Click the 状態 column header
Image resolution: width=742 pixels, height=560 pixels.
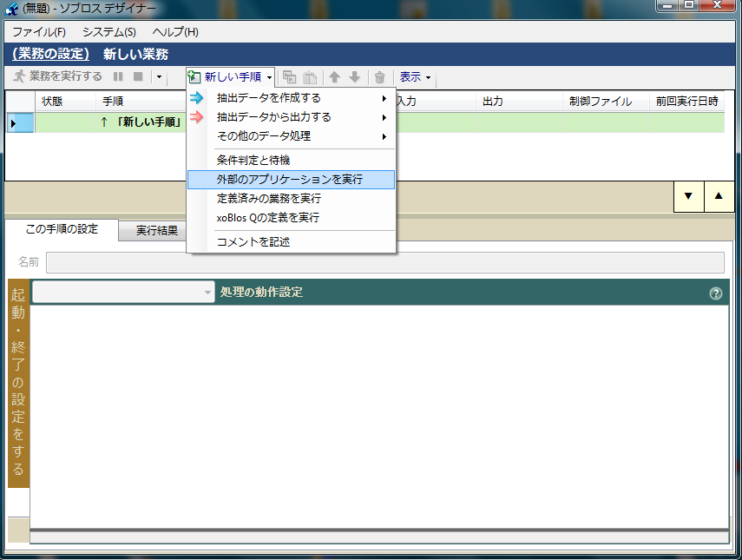click(x=65, y=102)
